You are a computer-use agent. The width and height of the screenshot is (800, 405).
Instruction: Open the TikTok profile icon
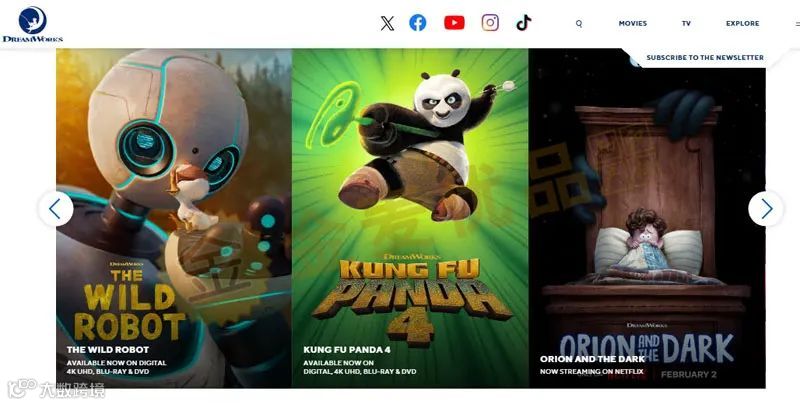pyautogui.click(x=523, y=23)
